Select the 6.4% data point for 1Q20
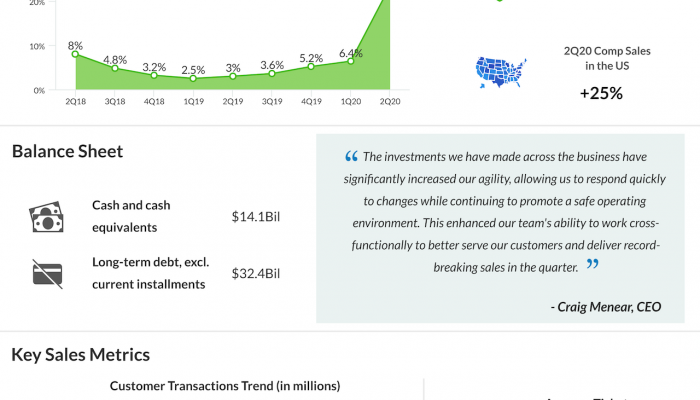The height and width of the screenshot is (400, 700). tap(350, 61)
